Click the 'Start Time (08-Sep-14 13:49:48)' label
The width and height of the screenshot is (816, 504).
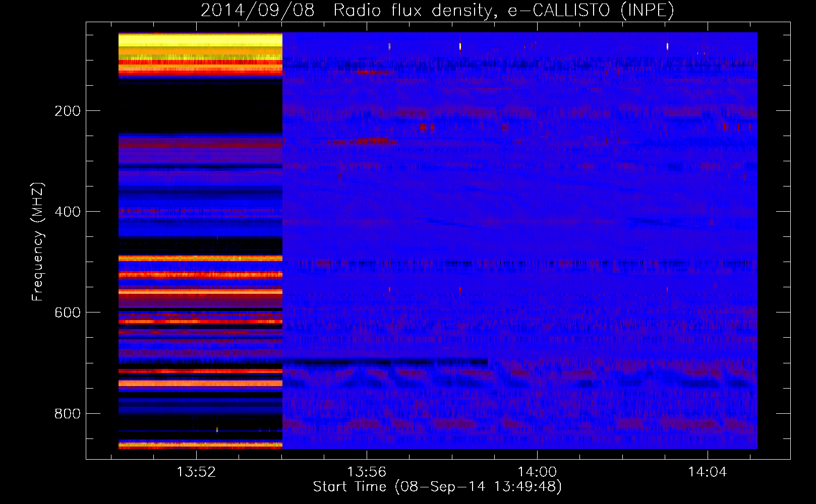pyautogui.click(x=437, y=487)
